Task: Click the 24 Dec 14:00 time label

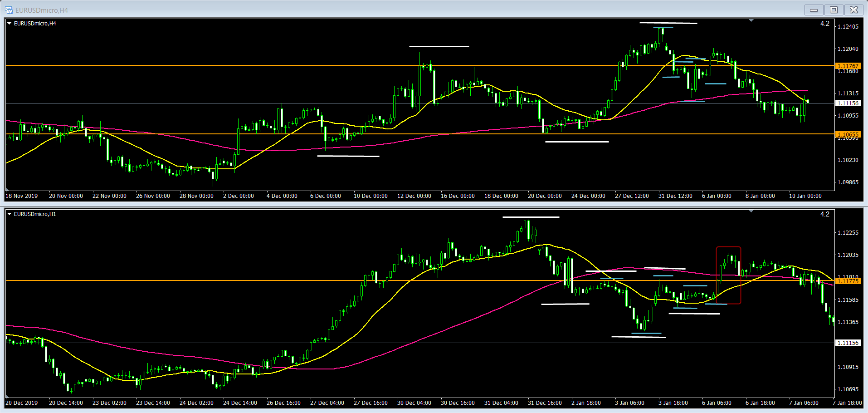Action: tap(240, 403)
